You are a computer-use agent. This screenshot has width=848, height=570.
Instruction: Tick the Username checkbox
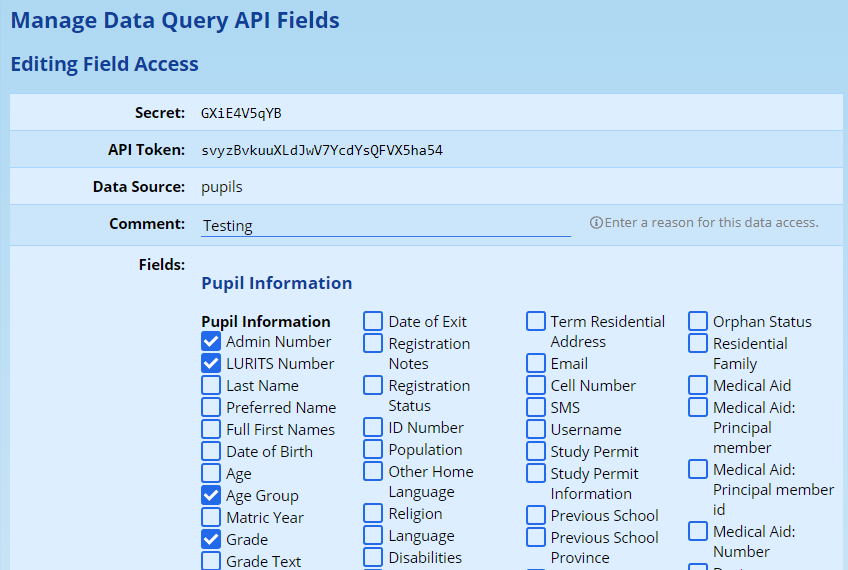536,429
